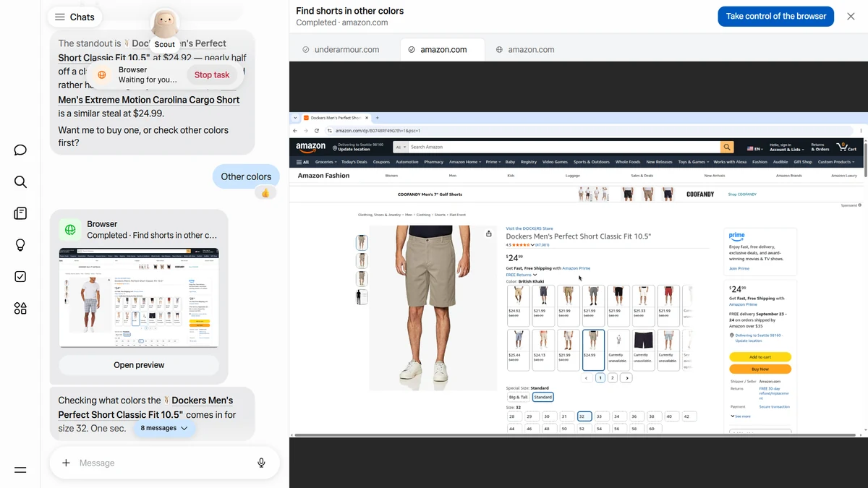This screenshot has width=868, height=488.
Task: Select the Standard special size option
Action: click(542, 397)
